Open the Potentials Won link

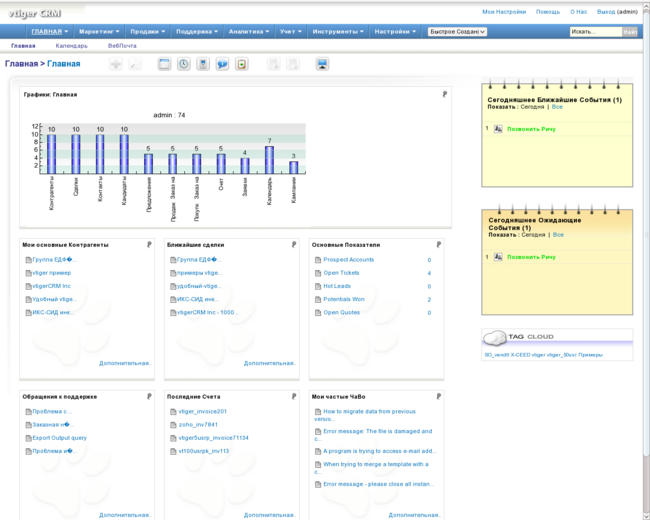(x=344, y=299)
